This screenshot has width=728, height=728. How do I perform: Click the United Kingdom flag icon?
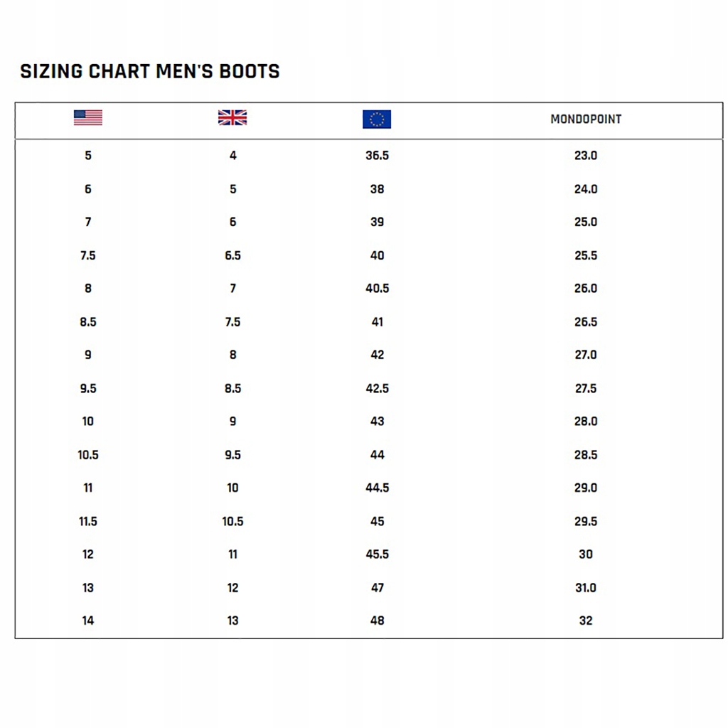[x=232, y=117]
